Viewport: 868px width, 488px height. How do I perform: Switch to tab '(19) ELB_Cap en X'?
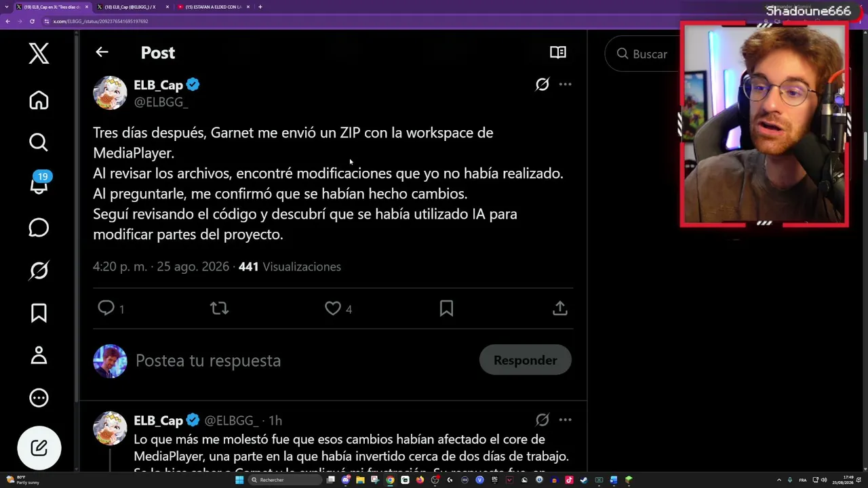tap(52, 7)
